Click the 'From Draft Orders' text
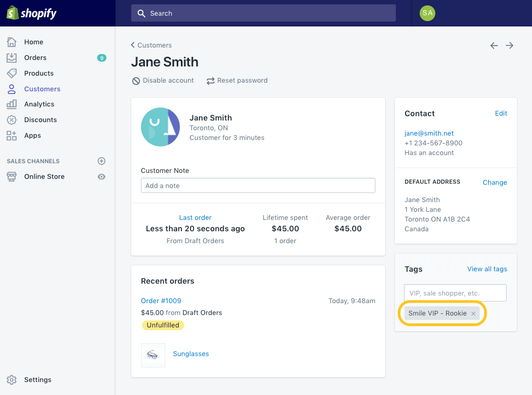The height and width of the screenshot is (395, 532). (196, 241)
